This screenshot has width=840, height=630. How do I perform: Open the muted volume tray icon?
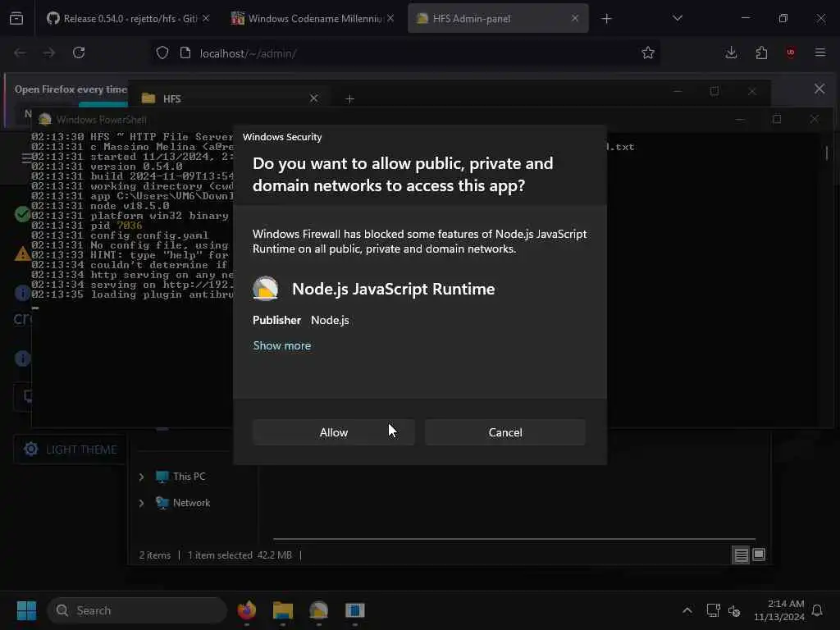734,610
